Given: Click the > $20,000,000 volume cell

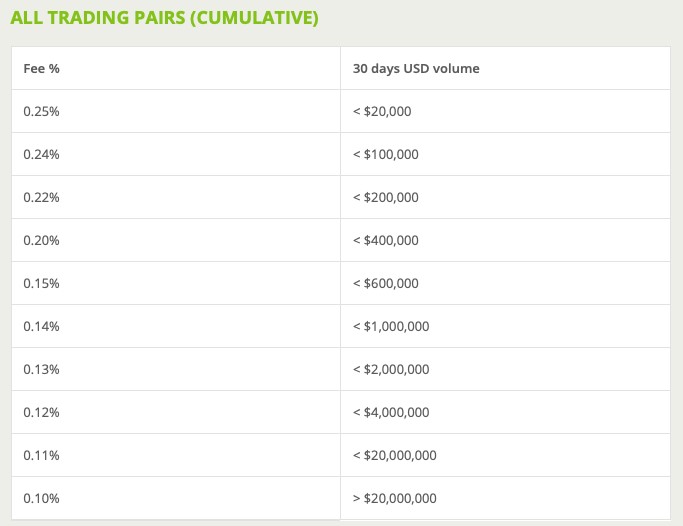Looking at the screenshot, I should (505, 498).
